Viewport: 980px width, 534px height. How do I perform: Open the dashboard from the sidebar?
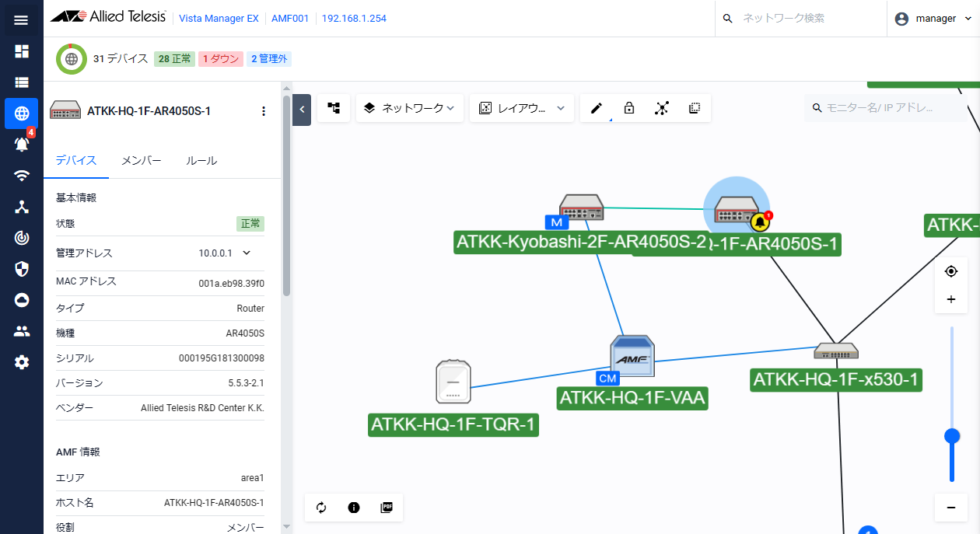point(22,51)
